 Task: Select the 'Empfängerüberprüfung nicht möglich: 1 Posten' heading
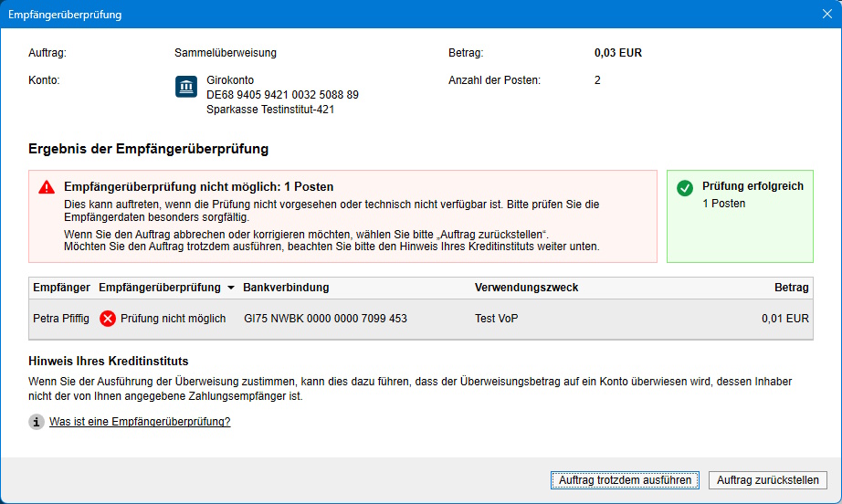198,186
